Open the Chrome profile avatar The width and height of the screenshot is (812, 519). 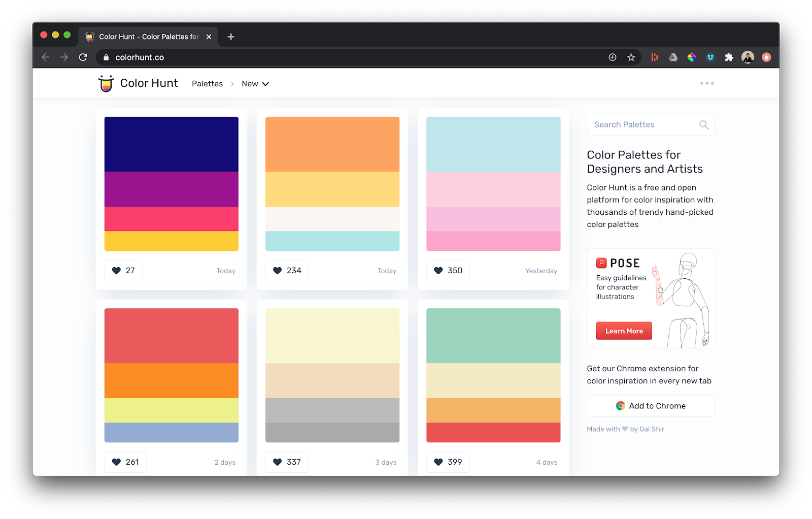[748, 57]
